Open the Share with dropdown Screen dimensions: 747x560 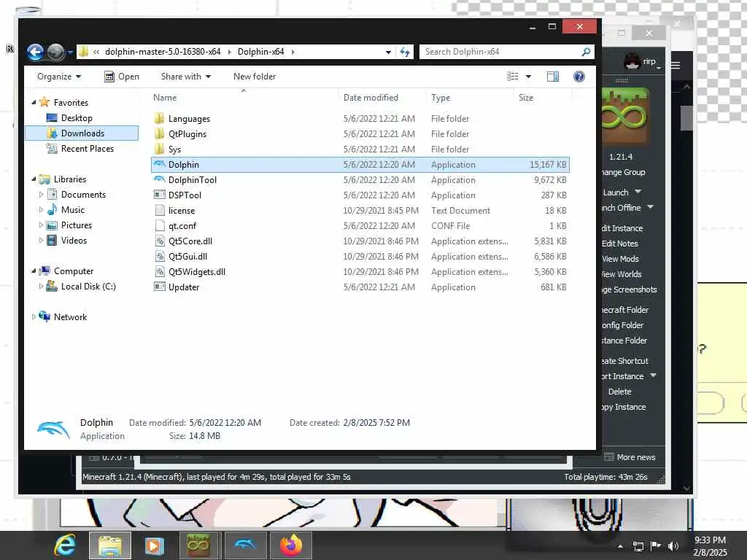tap(186, 77)
